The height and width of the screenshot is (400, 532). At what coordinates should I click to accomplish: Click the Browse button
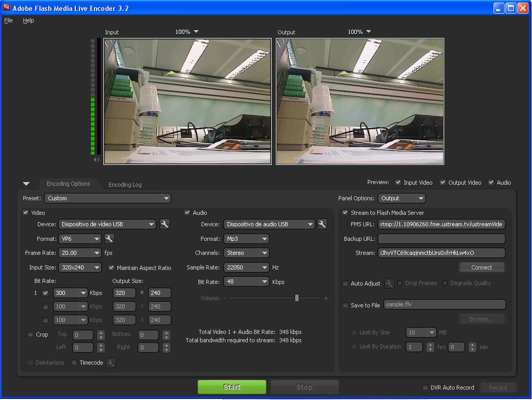[x=482, y=319]
